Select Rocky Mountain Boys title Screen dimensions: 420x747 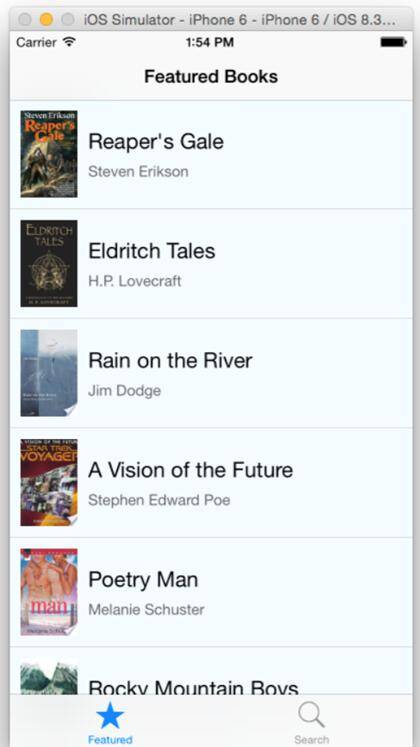[193, 687]
